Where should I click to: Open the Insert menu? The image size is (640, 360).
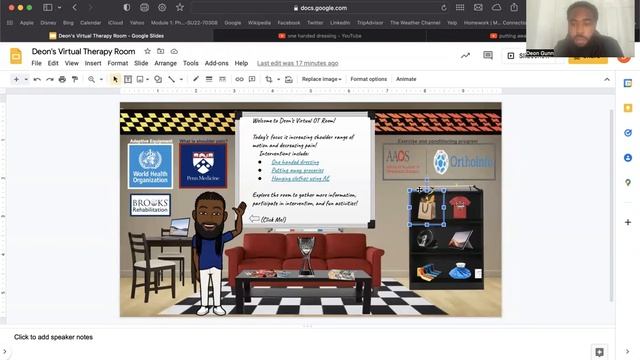click(x=93, y=63)
